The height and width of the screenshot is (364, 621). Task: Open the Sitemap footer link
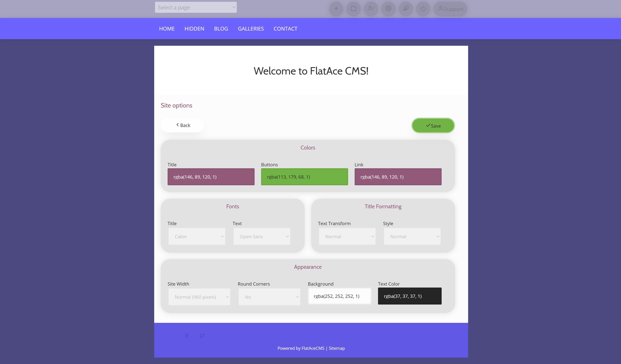[x=337, y=348]
